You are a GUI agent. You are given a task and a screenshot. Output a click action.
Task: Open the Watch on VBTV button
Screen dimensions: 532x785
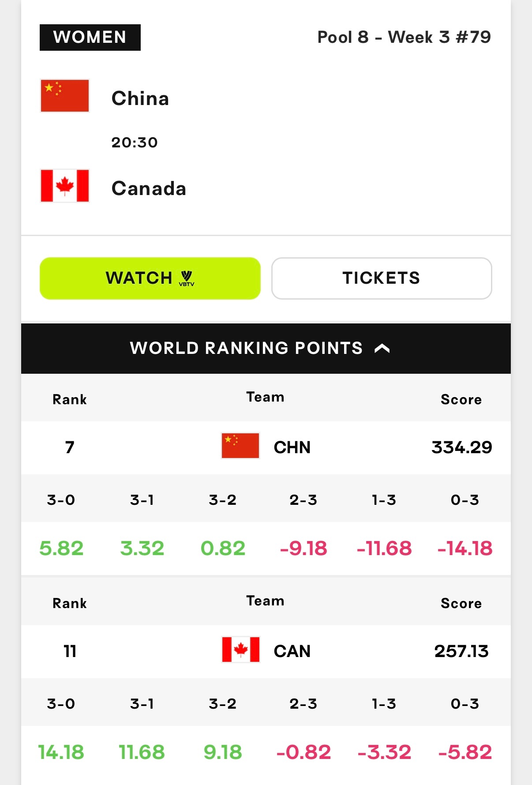[150, 278]
